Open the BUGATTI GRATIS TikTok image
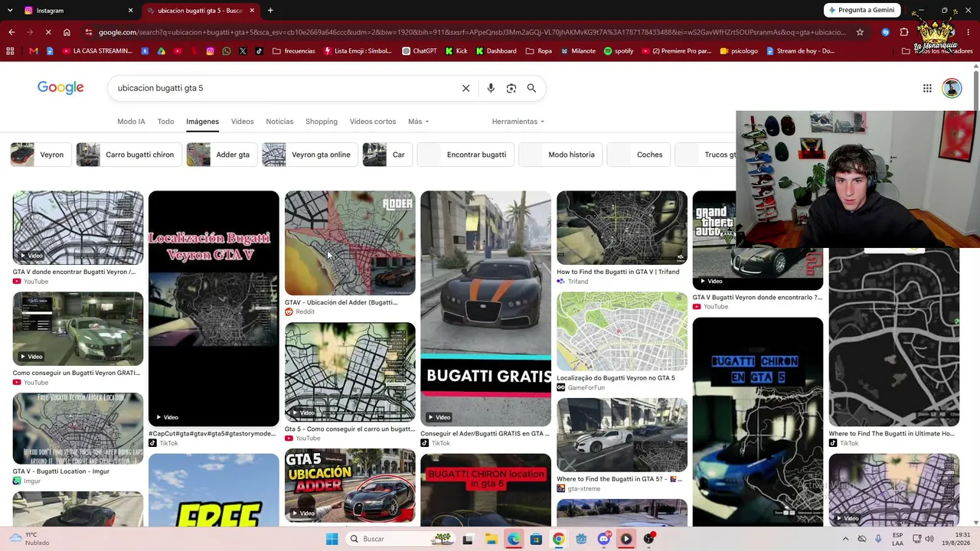The height and width of the screenshot is (551, 980). tap(485, 308)
